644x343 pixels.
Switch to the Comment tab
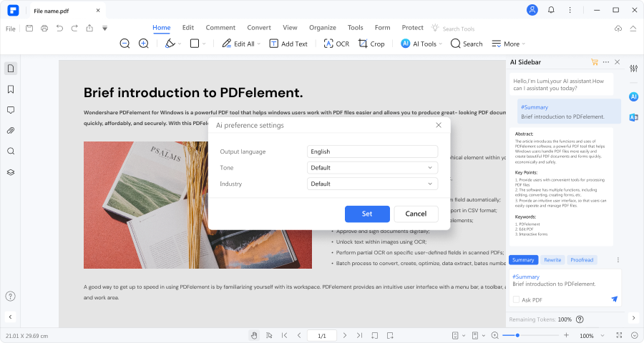tap(220, 27)
